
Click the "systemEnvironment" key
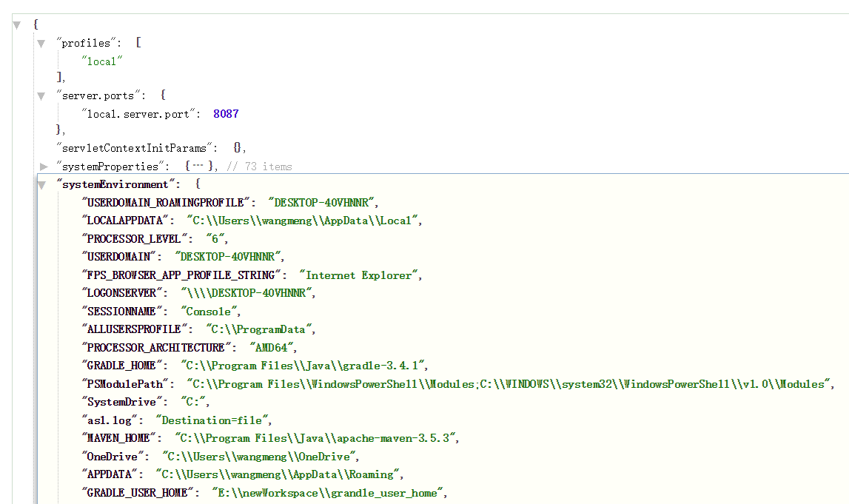[115, 184]
